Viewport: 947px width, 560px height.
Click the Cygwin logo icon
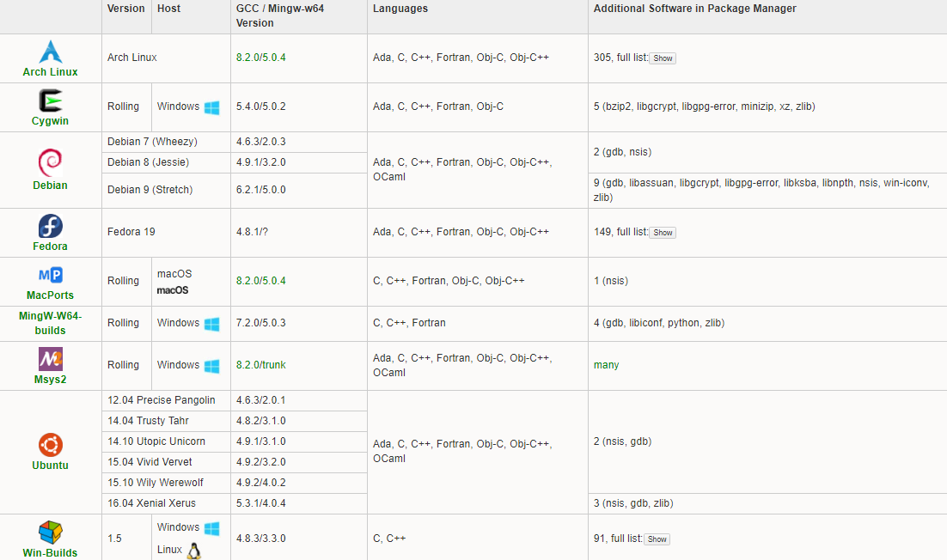point(51,100)
